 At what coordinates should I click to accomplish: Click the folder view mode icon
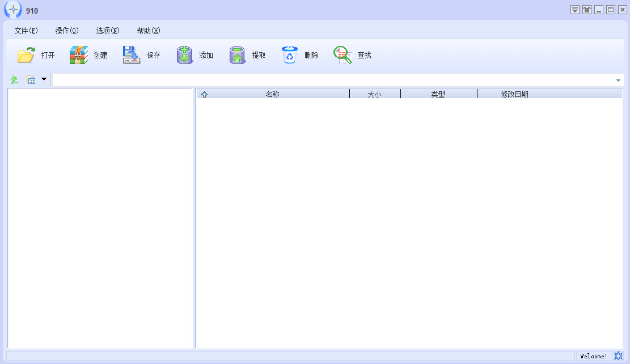coord(31,80)
